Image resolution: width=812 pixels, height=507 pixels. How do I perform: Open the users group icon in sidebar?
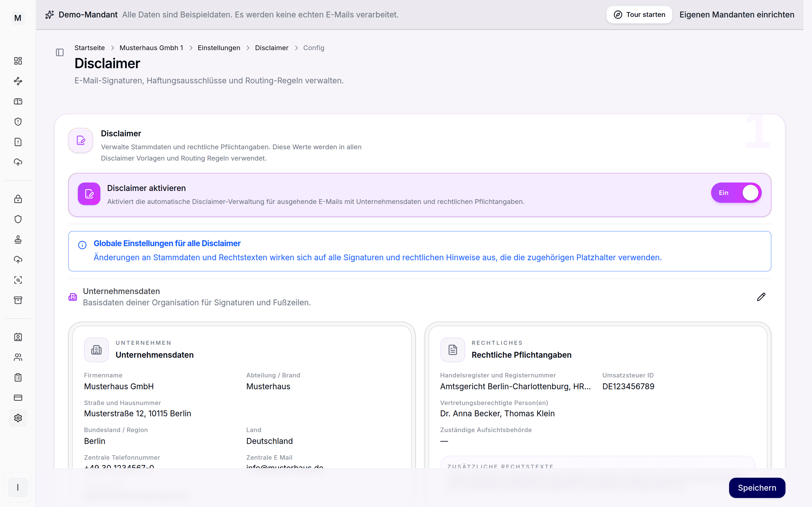18,357
